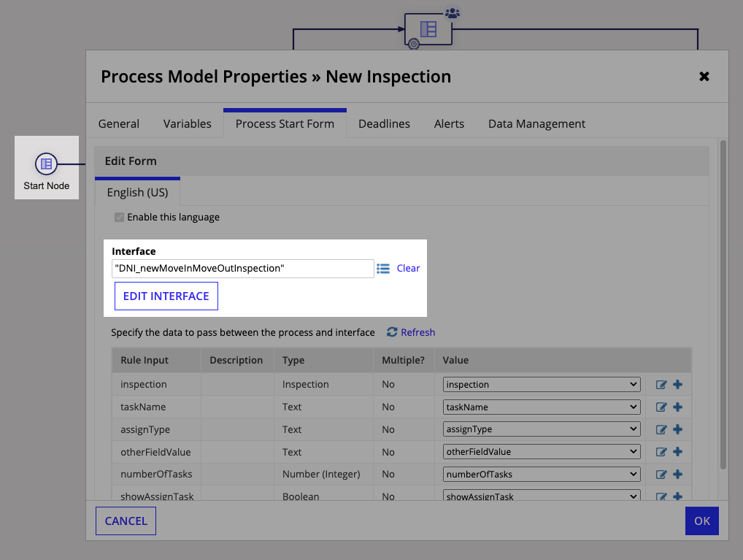Open the numberOfTasks value dropdown
Image resolution: width=743 pixels, height=560 pixels.
542,474
